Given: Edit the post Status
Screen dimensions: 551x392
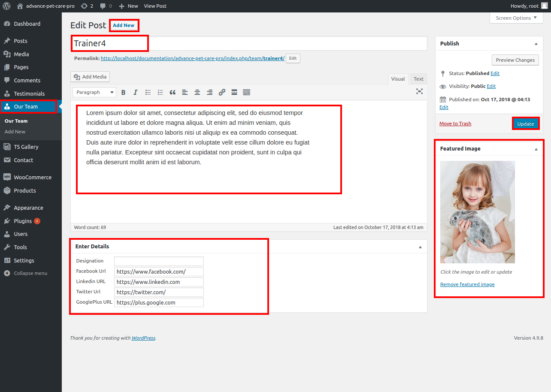Looking at the screenshot, I should click(495, 73).
